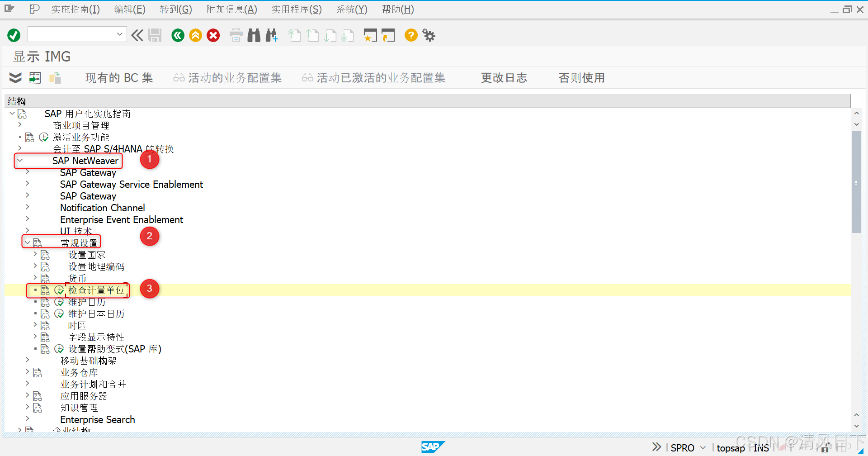Click the 活动已激活的业务配置集 button
Screen dimensions: 868x456
(374, 78)
